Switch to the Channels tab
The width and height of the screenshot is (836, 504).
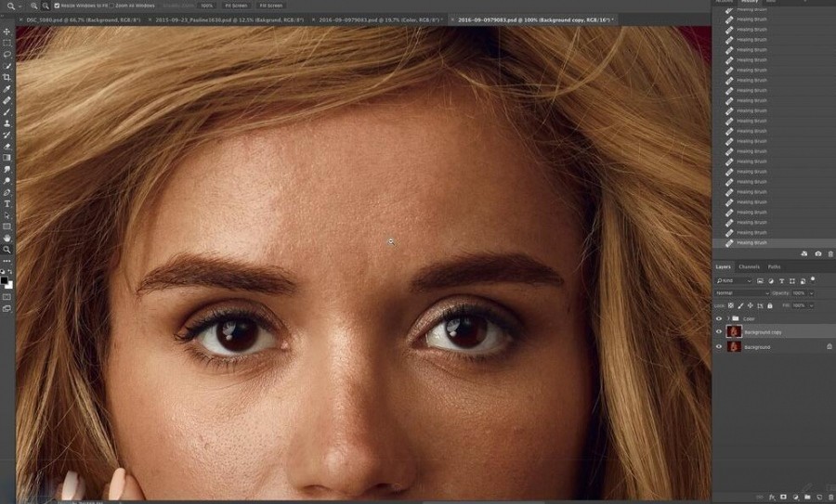(x=749, y=267)
